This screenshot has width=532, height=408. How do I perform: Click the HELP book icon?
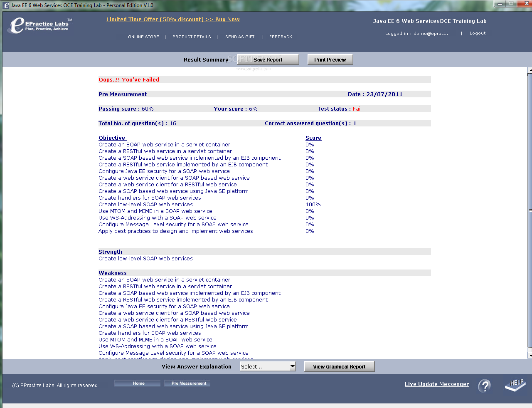[515, 385]
